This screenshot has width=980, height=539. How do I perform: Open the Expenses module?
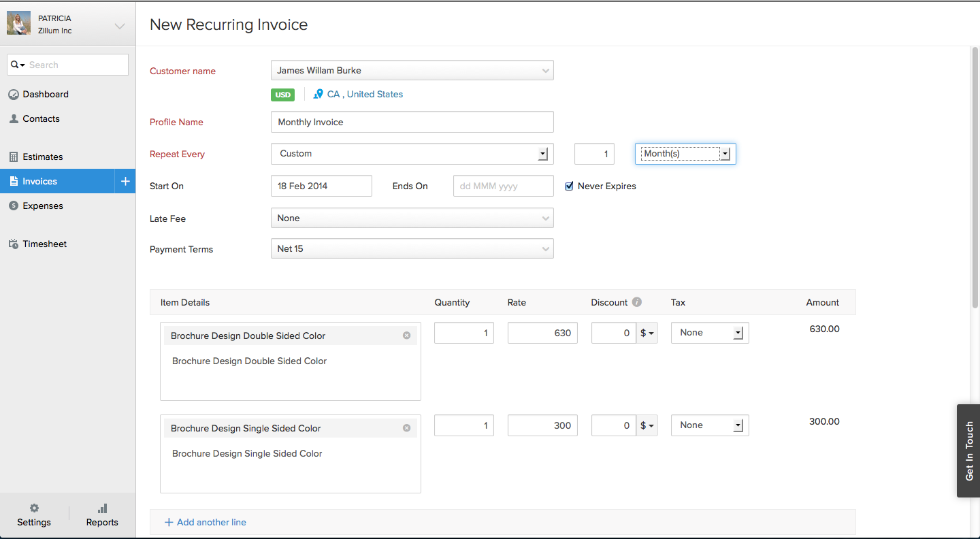[x=42, y=206]
